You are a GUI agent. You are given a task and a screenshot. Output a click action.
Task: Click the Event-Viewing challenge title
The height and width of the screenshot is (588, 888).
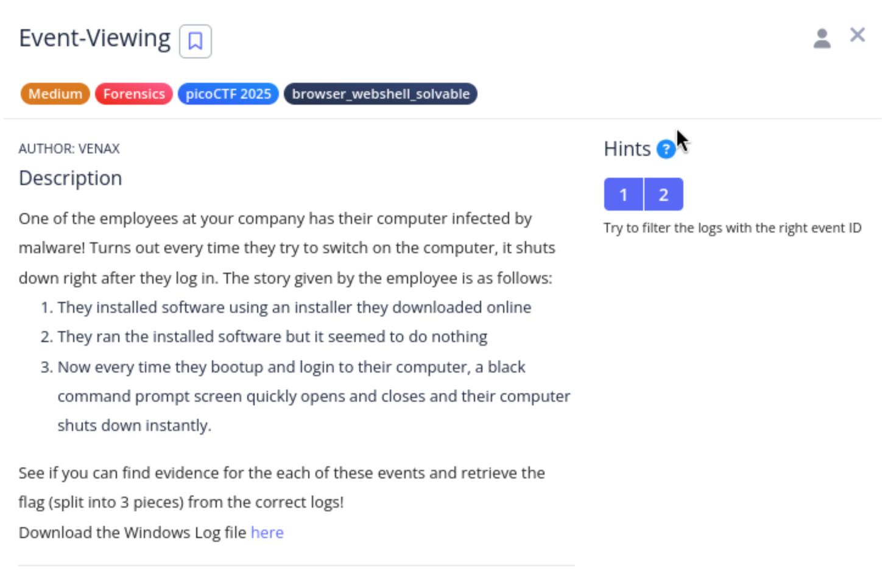(94, 38)
